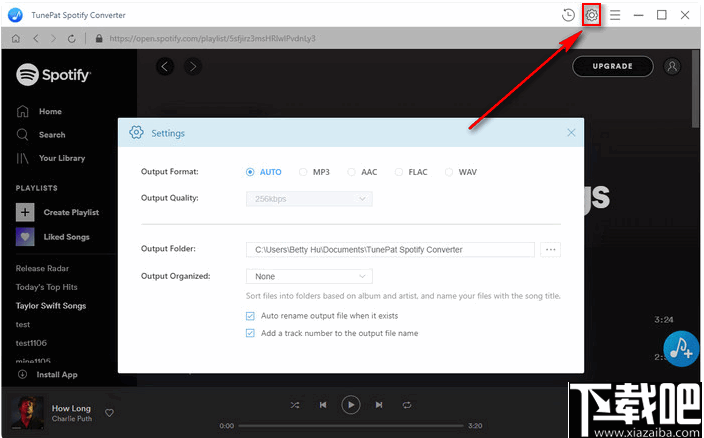The image size is (704, 438).
Task: Click the Settings dialog gear icon
Action: 136,133
